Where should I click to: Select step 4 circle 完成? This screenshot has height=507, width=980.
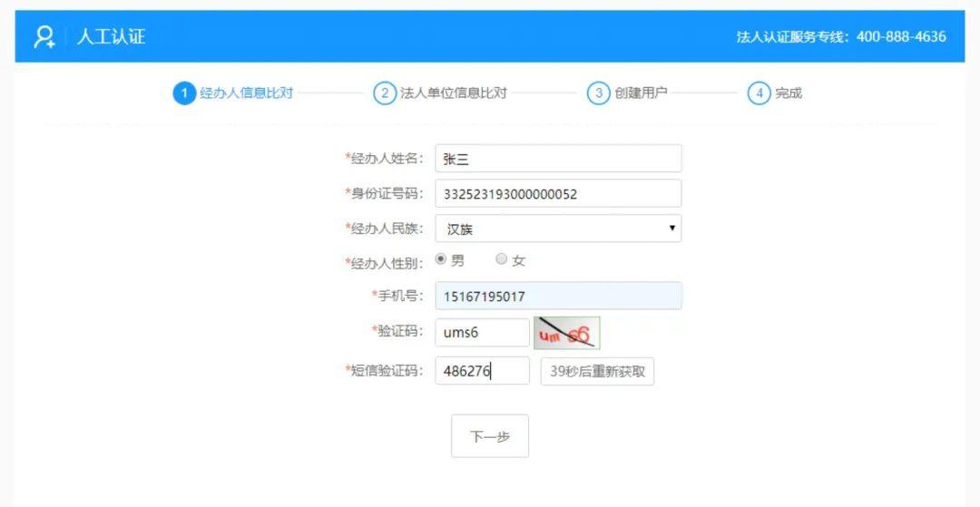point(759,93)
